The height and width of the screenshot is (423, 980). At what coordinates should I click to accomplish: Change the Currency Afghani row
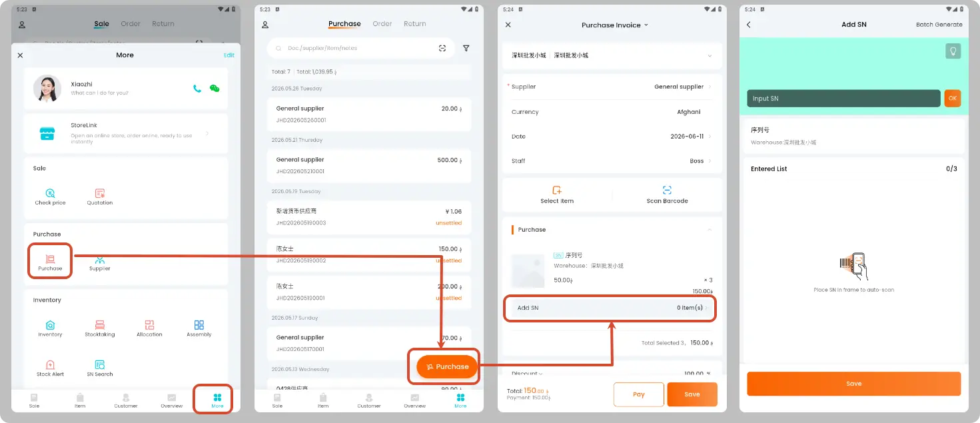tap(612, 112)
